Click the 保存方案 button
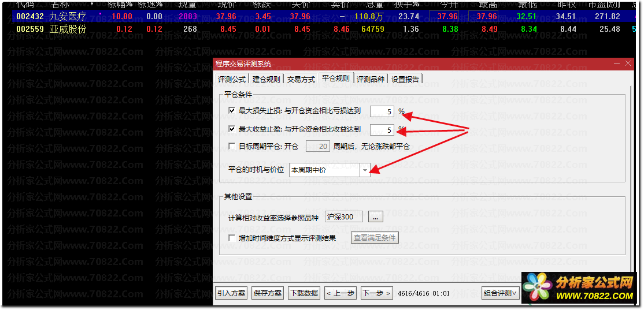This screenshot has height=310, width=644. tap(268, 293)
